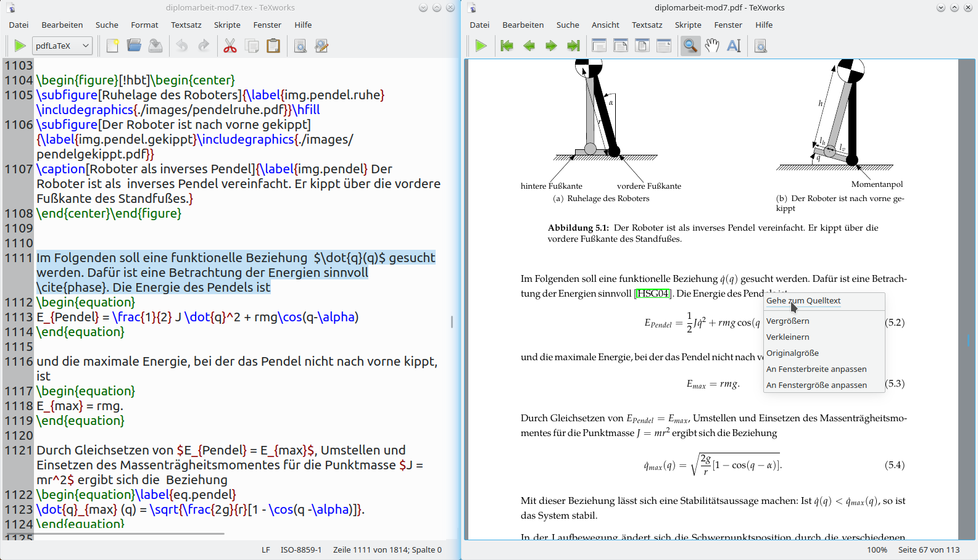The image size is (978, 560).
Task: Select 'An Fensterbreite anpassen' in context menu
Action: [x=816, y=369]
